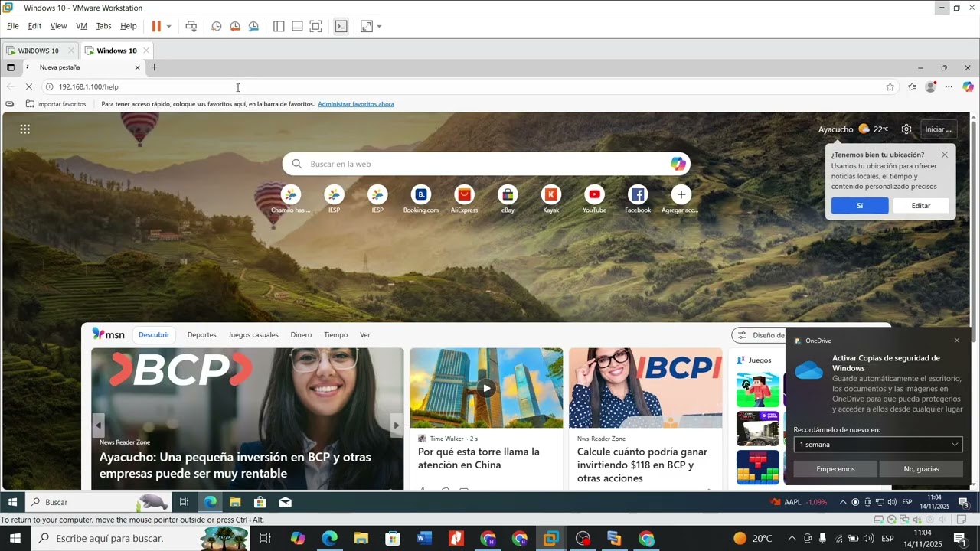The width and height of the screenshot is (980, 551).
Task: Click Send Ctrl+Alt+Del icon in VMware toolbar
Action: [x=191, y=26]
